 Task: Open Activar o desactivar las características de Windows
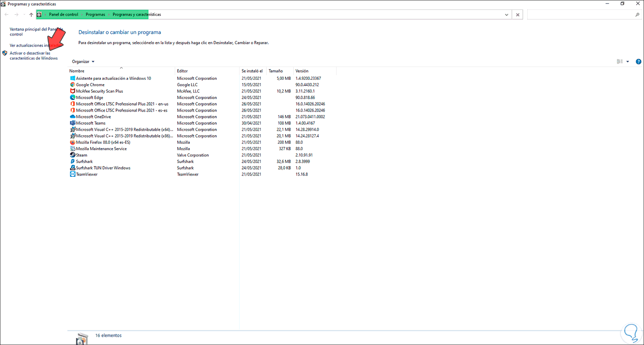pos(33,56)
